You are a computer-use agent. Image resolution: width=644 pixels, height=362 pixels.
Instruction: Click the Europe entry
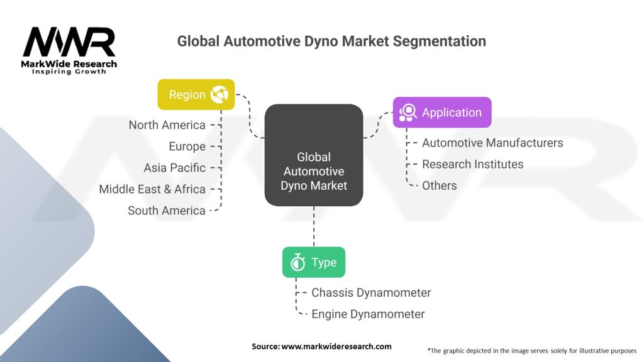(187, 146)
